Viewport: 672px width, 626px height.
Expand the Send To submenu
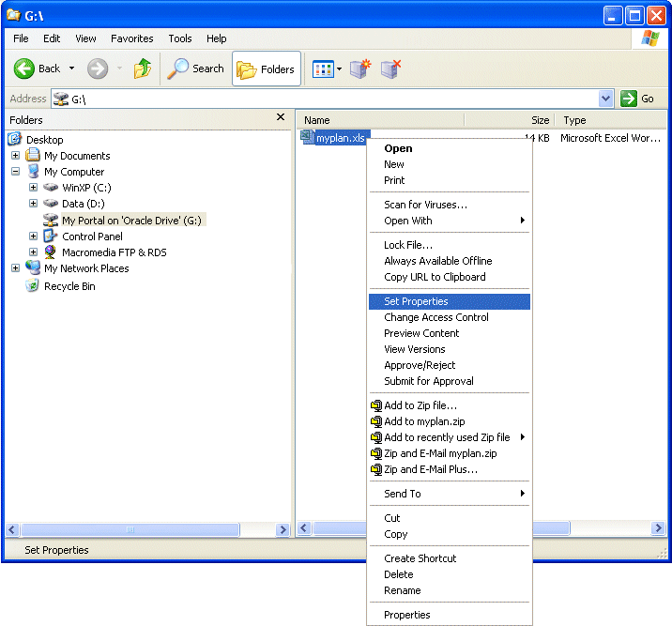point(450,494)
